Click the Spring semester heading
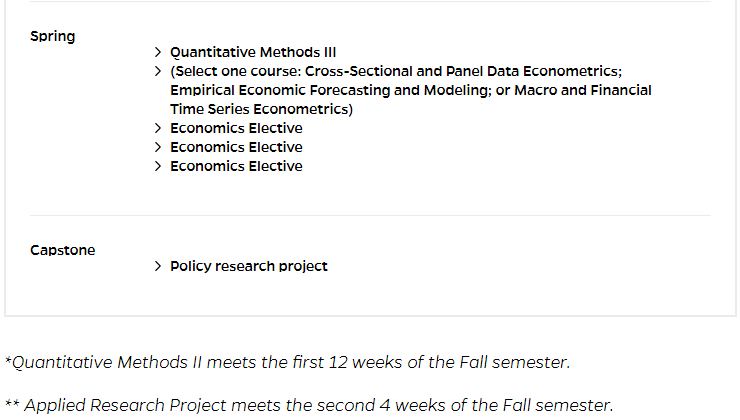The image size is (740, 420). [x=52, y=37]
